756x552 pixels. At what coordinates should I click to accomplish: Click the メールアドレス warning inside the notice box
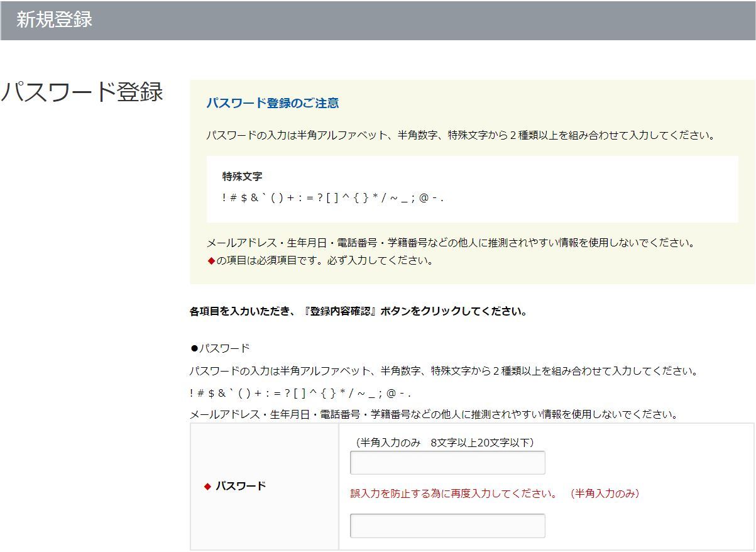(x=451, y=243)
